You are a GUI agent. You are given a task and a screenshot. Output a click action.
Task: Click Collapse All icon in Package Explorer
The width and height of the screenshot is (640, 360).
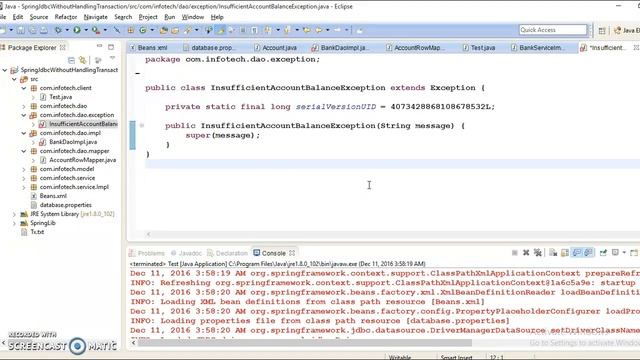point(71,60)
